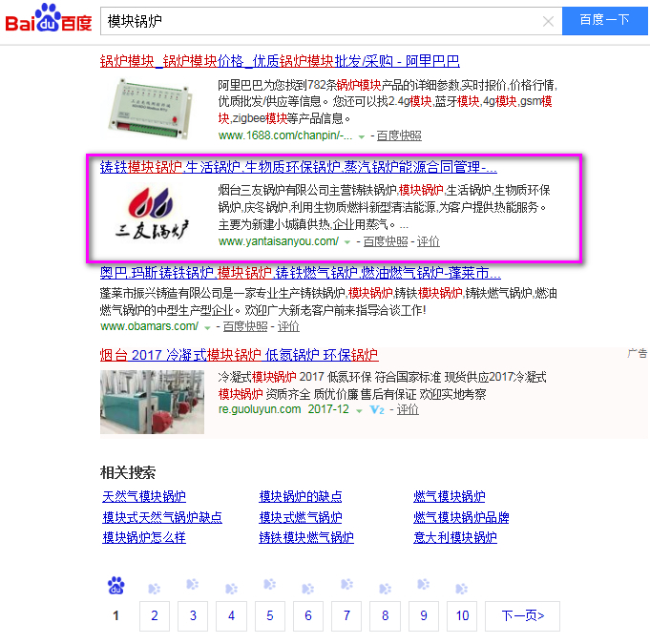
Task: Go to results page 5
Action: (270, 615)
